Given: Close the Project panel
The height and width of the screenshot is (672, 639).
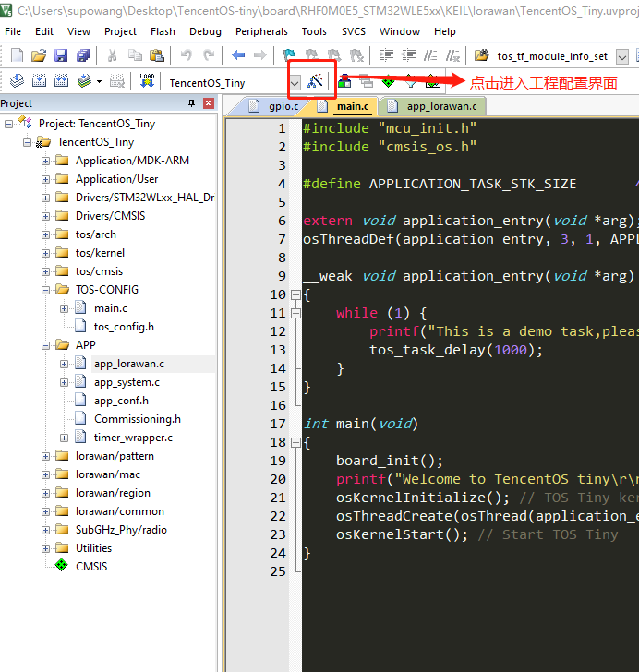Looking at the screenshot, I should (209, 103).
